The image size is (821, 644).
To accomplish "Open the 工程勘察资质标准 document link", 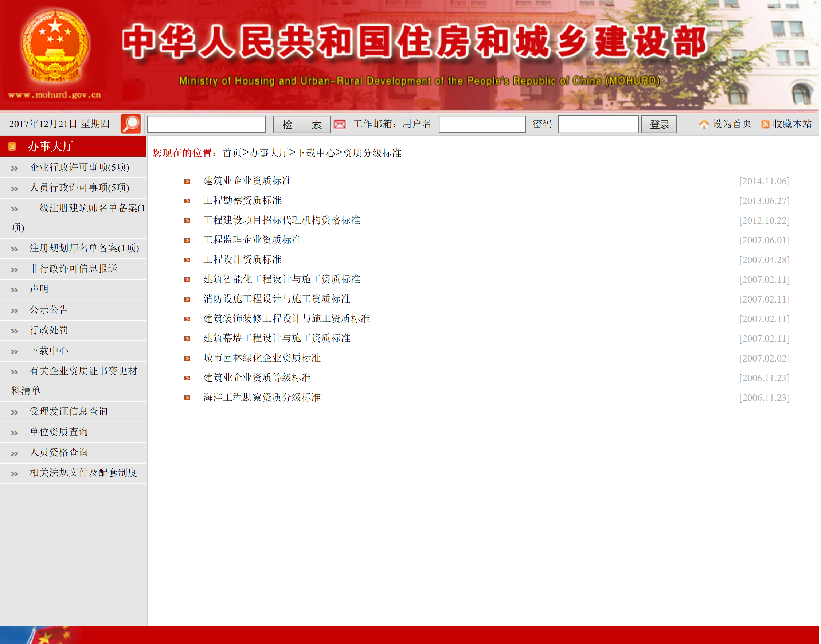I will [242, 200].
